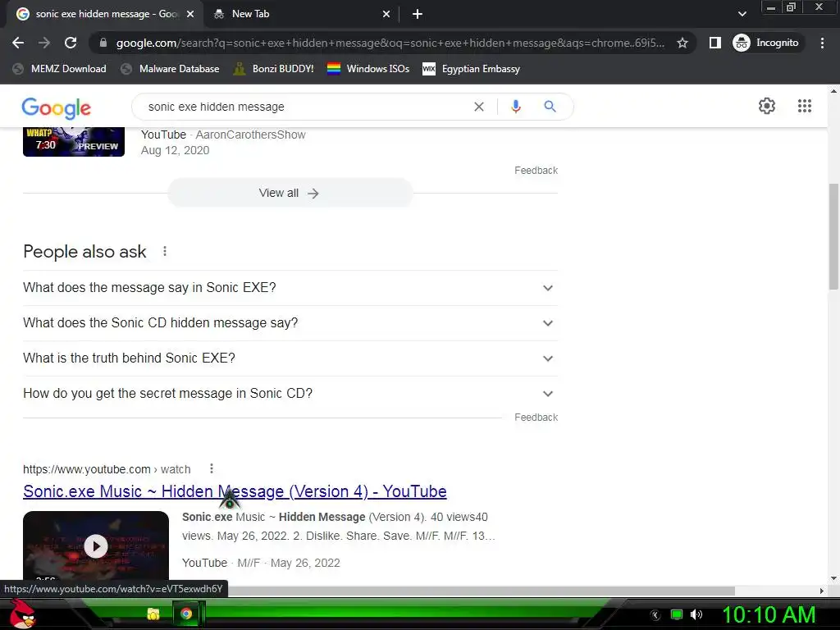Click into the Google search input field
The image size is (840, 630).
(x=305, y=107)
